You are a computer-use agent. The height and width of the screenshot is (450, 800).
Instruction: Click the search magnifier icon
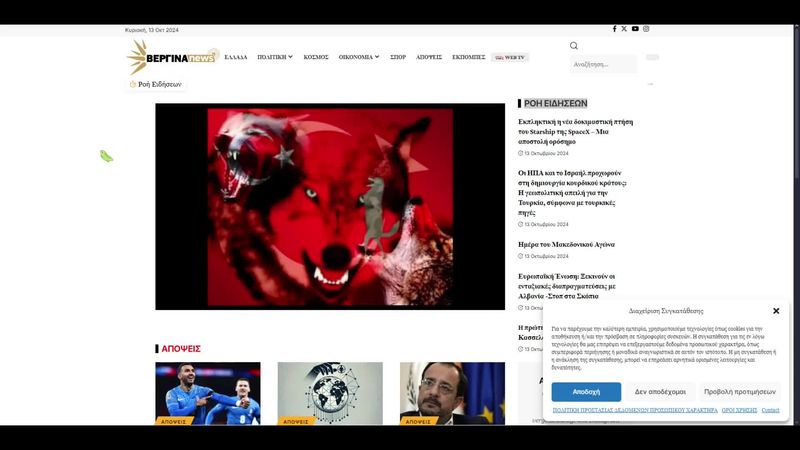pos(574,46)
